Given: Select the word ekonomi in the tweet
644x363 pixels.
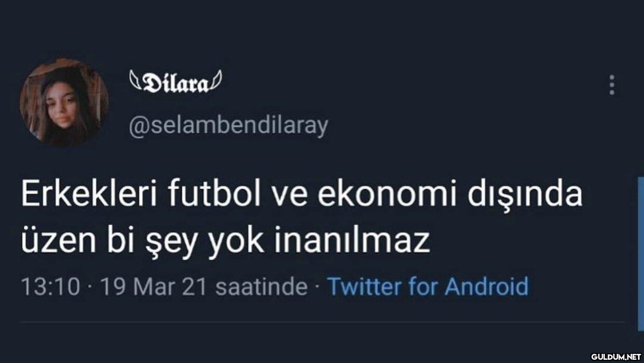Looking at the screenshot, I should pyautogui.click(x=388, y=195).
